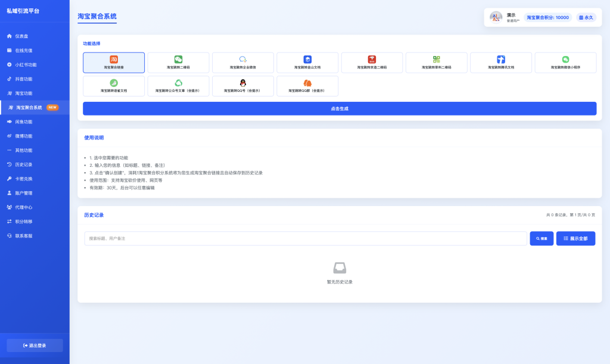Viewport: 610px width, 364px height.
Task: Select 淘宝跳转QQ群 function card
Action: click(307, 86)
